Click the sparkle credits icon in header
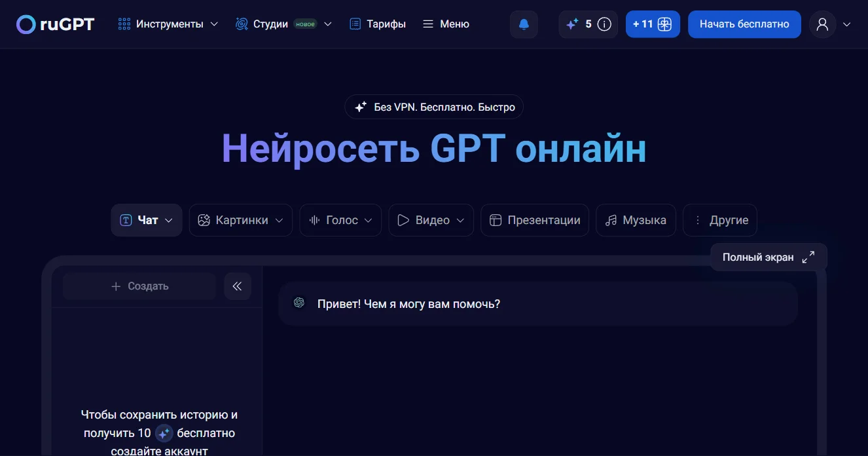Viewport: 868px width, 456px height. [x=572, y=24]
